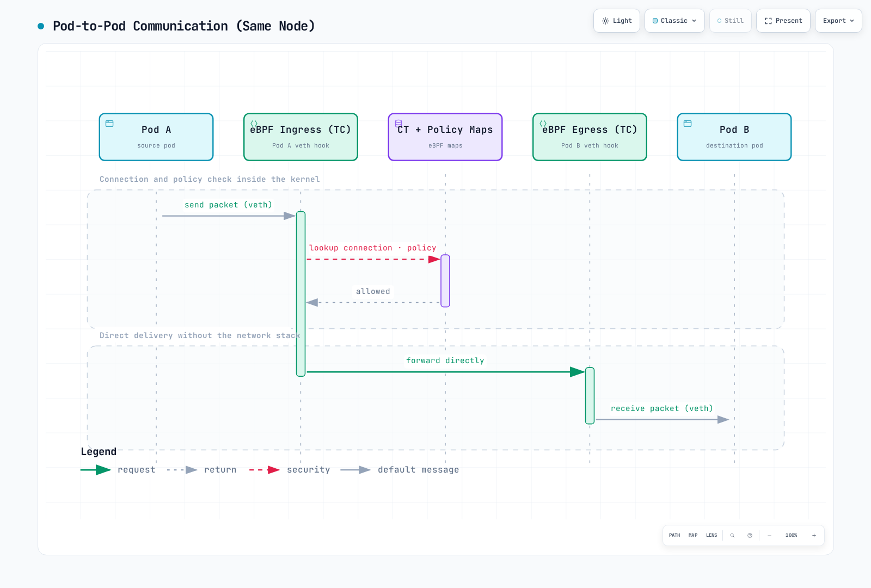Select the Pod B destination pod node
Viewport: 871px width, 588px height.
point(734,137)
